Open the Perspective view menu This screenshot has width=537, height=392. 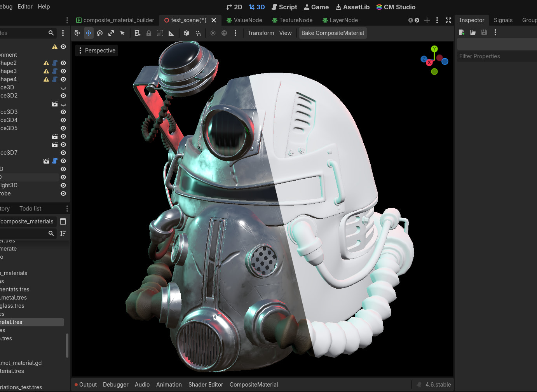click(x=96, y=51)
